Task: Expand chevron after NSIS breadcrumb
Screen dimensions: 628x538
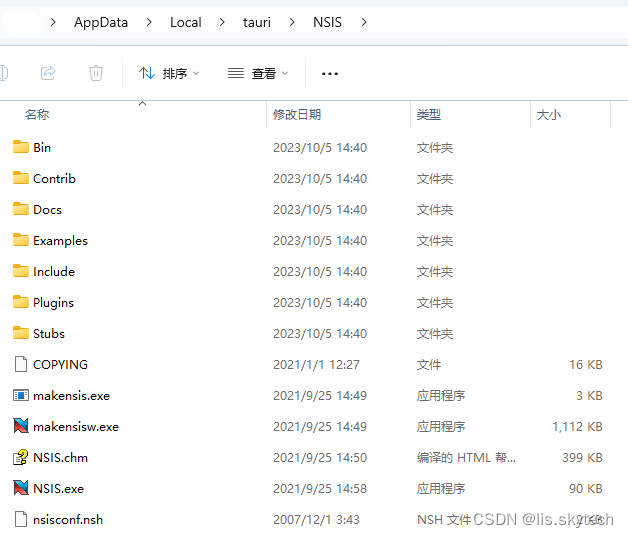Action: [x=364, y=22]
